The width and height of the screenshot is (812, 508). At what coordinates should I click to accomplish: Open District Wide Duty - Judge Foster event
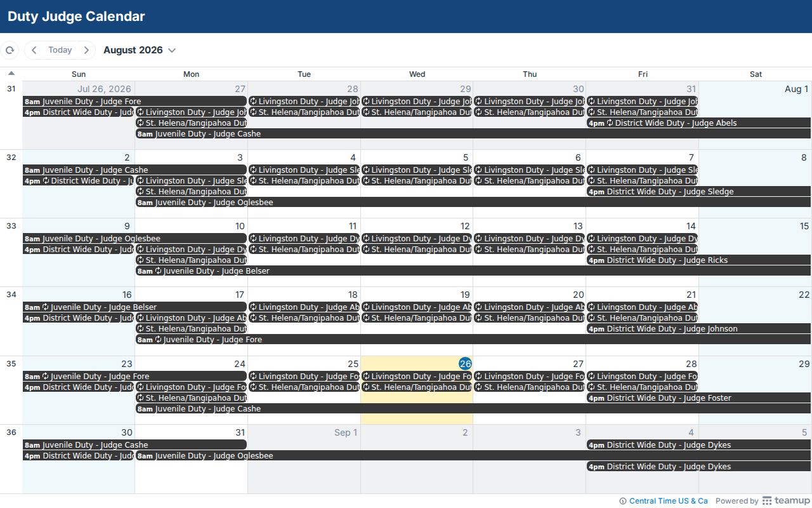(x=698, y=398)
